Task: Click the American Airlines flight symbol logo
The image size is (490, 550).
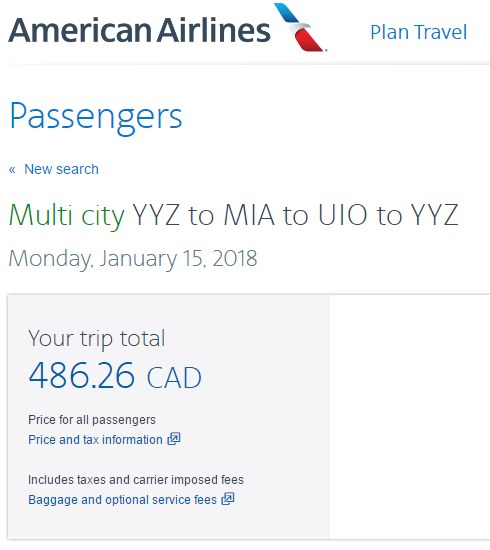Action: click(x=300, y=27)
